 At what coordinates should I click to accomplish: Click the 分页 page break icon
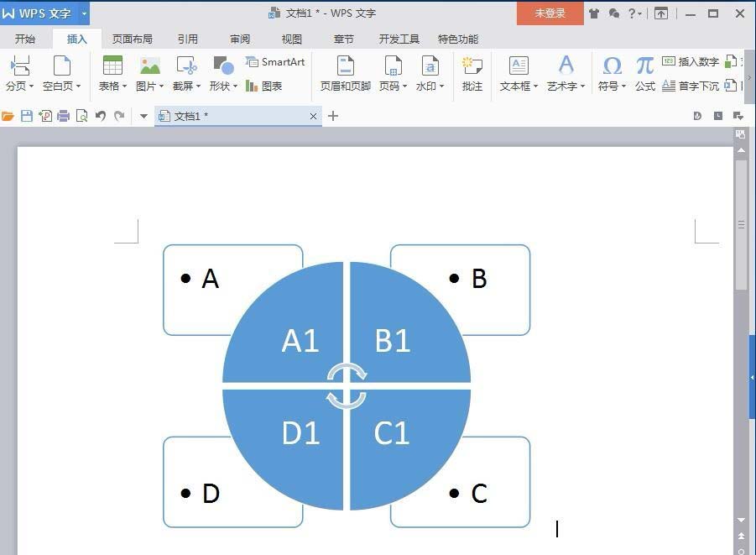[20, 65]
